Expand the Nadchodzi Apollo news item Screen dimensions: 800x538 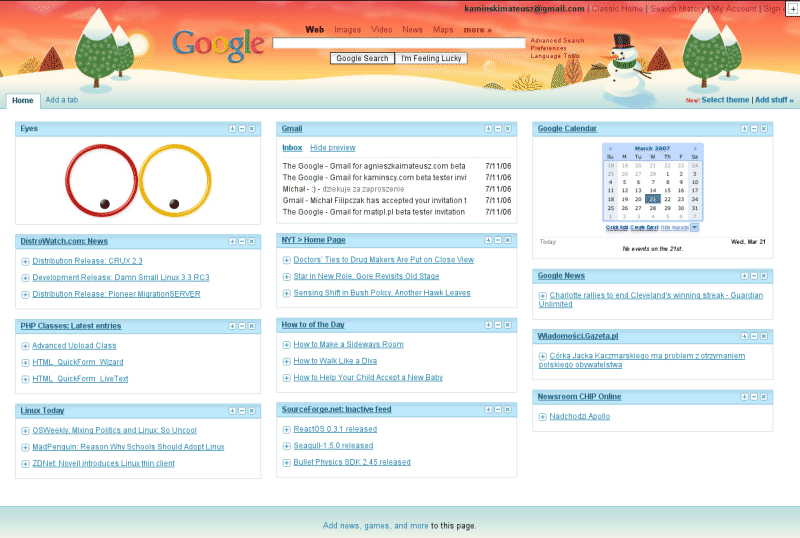click(x=542, y=416)
